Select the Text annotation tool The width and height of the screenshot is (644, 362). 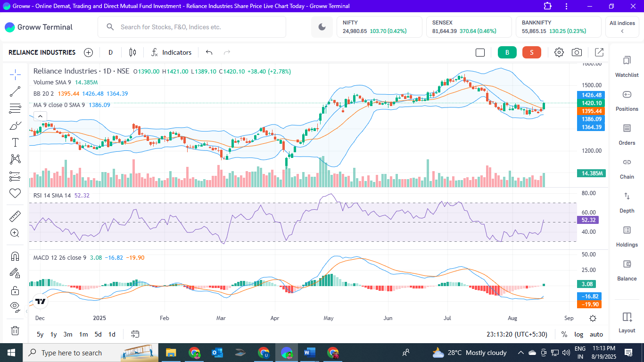coord(15,142)
